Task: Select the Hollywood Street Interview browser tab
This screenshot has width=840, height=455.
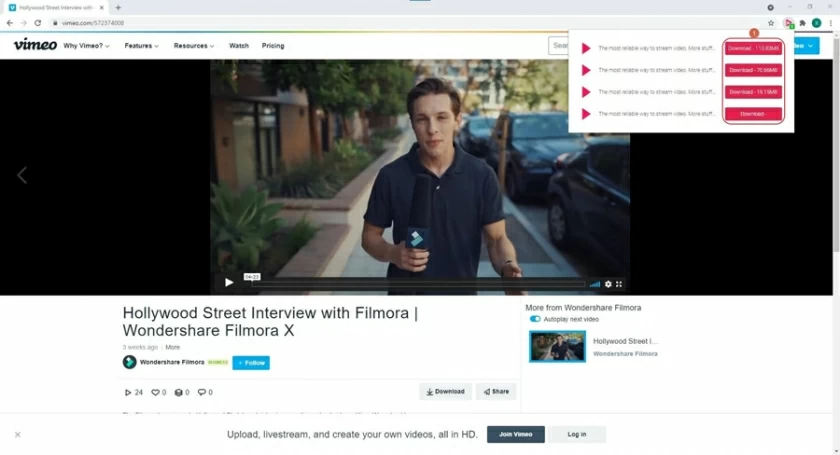Action: point(56,8)
